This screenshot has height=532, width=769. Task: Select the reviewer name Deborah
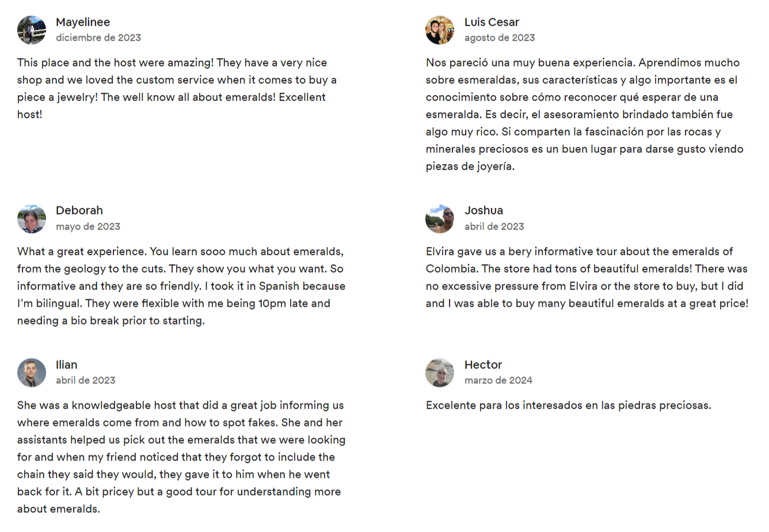tap(79, 210)
